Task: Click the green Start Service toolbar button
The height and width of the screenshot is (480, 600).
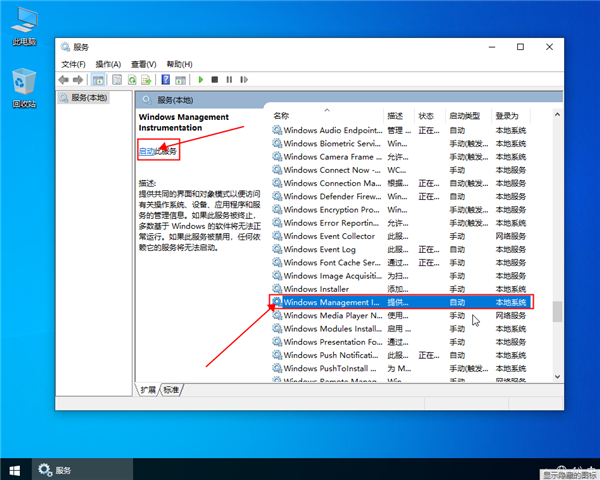Action: [x=201, y=79]
